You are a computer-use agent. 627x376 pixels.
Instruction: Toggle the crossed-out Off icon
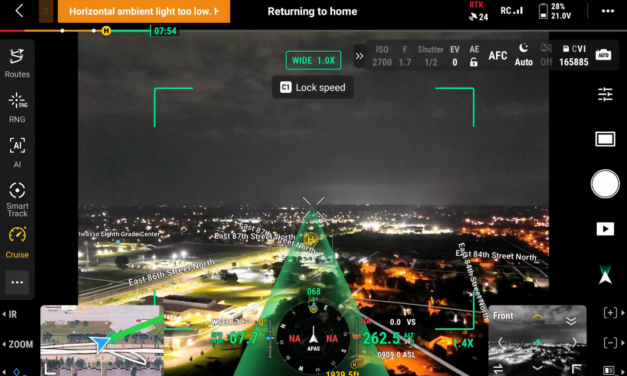546,55
